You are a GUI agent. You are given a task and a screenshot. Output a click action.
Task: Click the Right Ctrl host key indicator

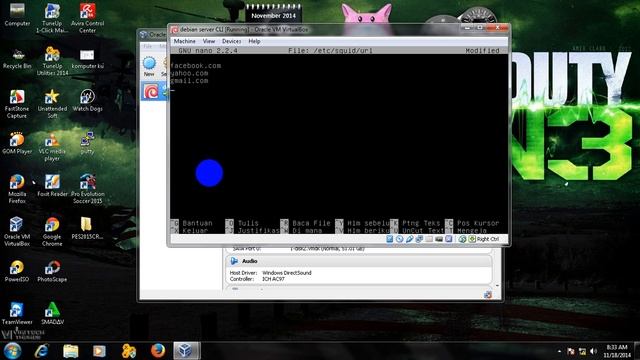click(484, 239)
